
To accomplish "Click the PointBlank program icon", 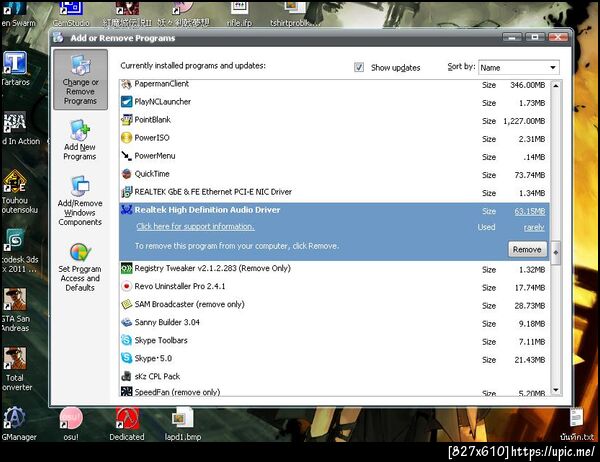I will coord(126,120).
